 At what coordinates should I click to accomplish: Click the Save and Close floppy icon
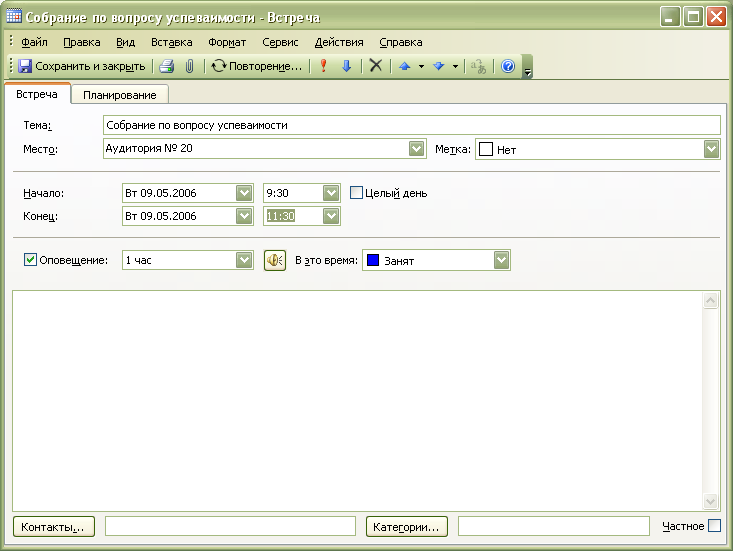25,66
